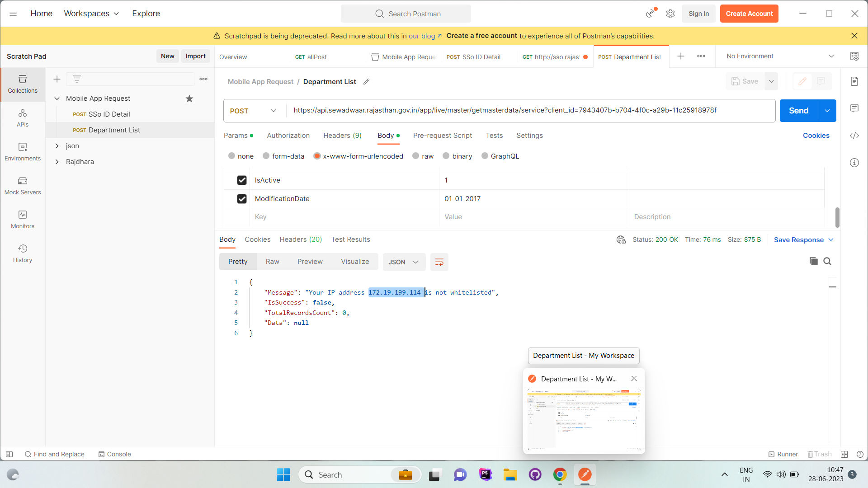
Task: Open the Workspaces dropdown
Action: (x=91, y=14)
